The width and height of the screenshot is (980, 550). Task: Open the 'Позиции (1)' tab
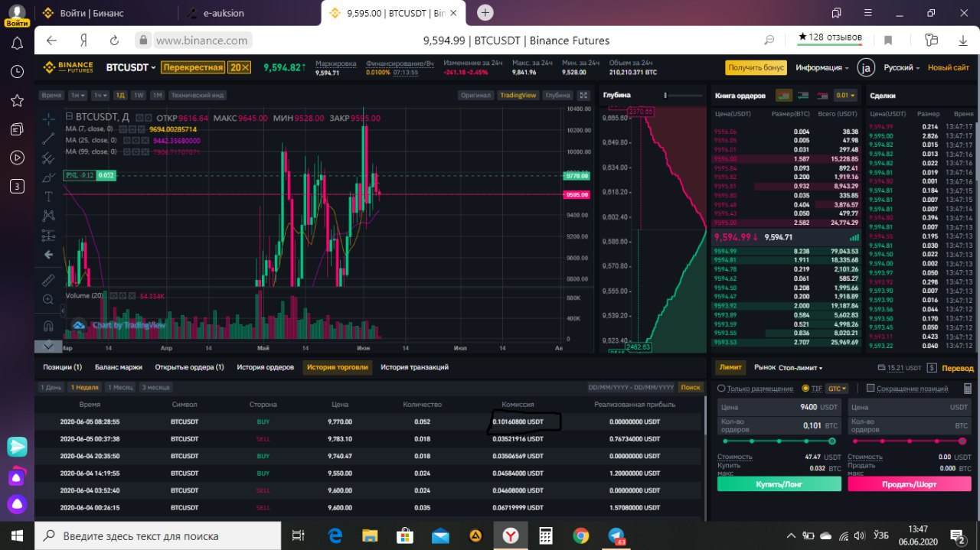[x=62, y=367]
